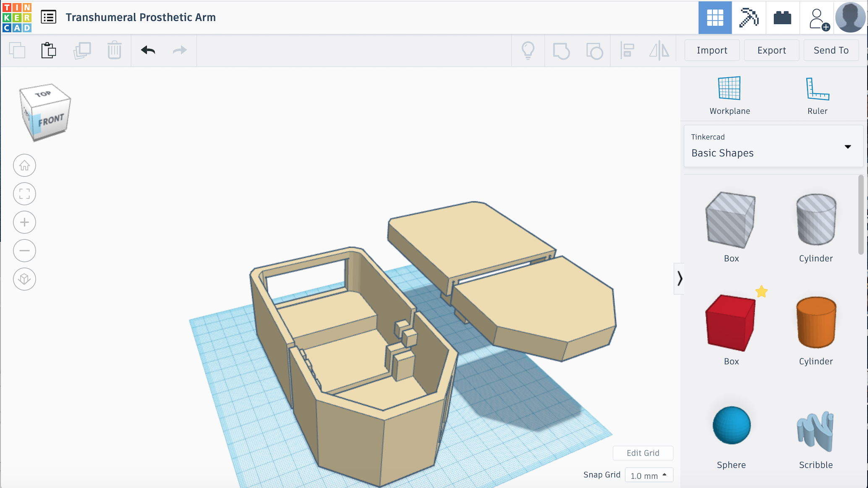868x488 pixels.
Task: Redo the last action
Action: [180, 50]
